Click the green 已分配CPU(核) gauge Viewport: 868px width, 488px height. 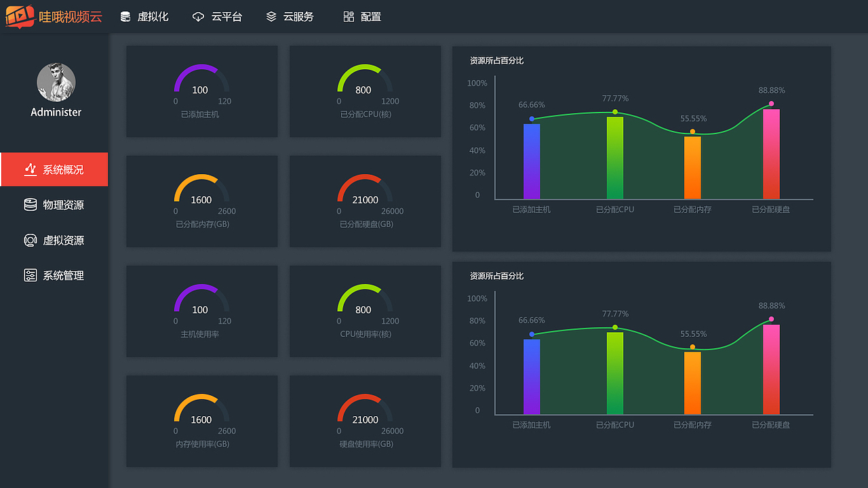pyautogui.click(x=365, y=79)
